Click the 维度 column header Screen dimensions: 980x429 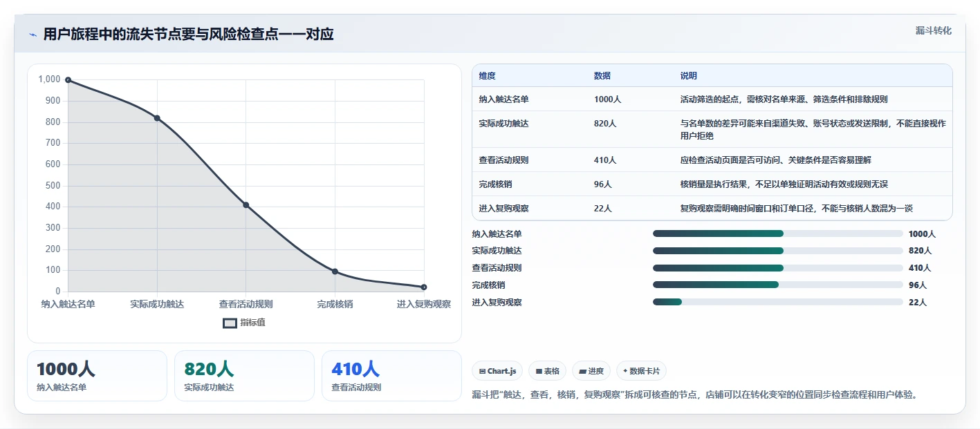click(488, 76)
